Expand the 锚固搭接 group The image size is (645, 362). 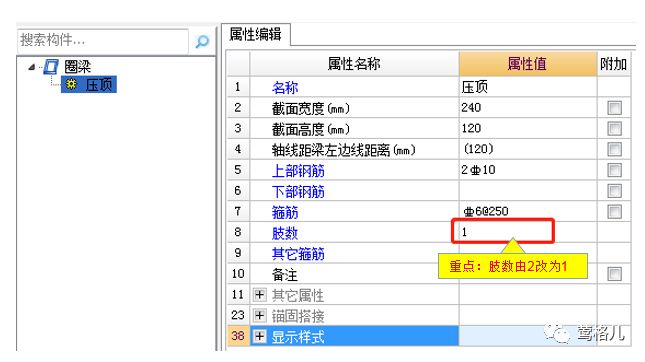tap(259, 316)
